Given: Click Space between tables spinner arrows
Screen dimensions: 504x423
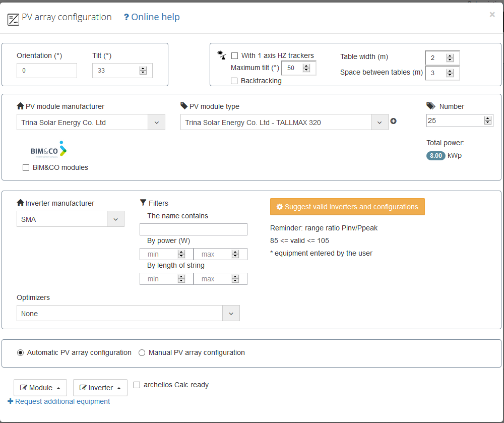Looking at the screenshot, I should click(x=450, y=73).
